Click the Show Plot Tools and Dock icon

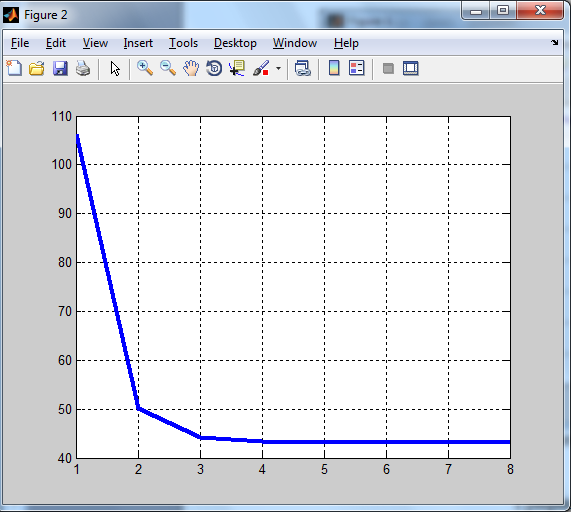coord(411,68)
